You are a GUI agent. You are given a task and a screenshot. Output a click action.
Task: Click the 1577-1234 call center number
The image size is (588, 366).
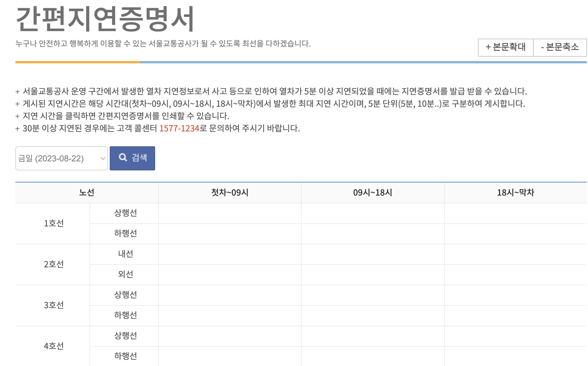point(179,128)
